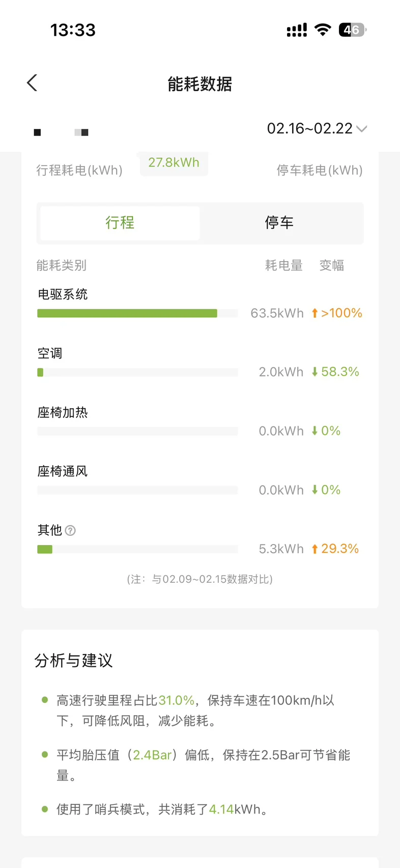Select the 停车耗电(kWh) label

(x=320, y=170)
